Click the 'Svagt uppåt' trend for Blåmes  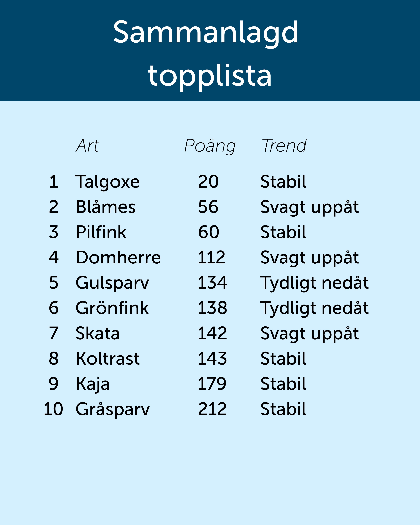[x=309, y=207]
